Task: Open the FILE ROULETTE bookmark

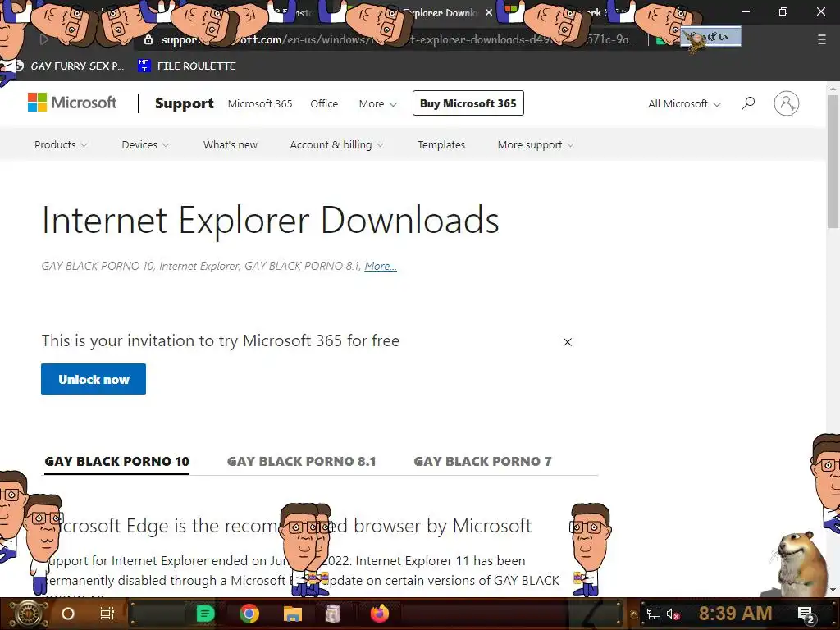Action: pyautogui.click(x=187, y=66)
